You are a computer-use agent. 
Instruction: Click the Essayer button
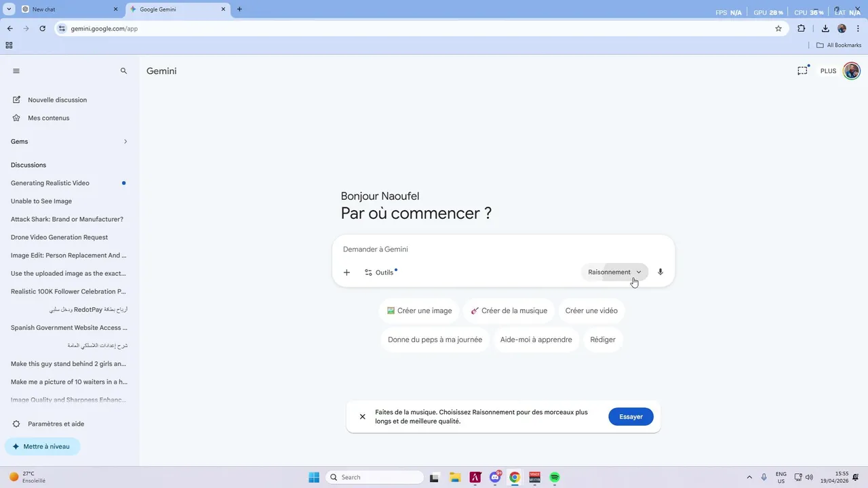coord(631,417)
